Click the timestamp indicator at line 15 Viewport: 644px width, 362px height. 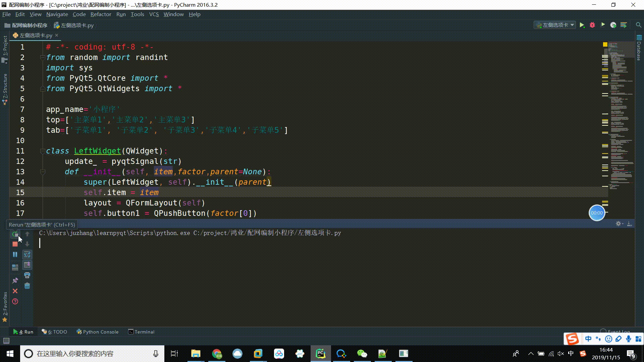pyautogui.click(x=597, y=213)
